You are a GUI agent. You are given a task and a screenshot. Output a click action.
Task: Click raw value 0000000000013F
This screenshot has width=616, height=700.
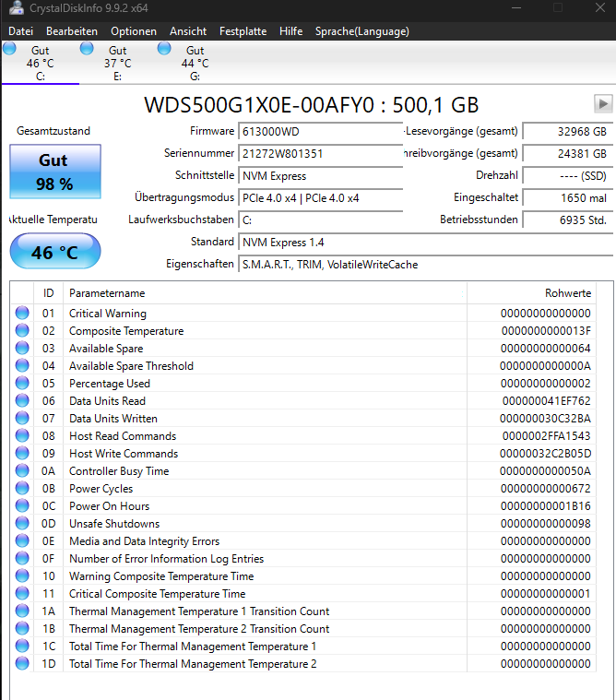tap(546, 331)
